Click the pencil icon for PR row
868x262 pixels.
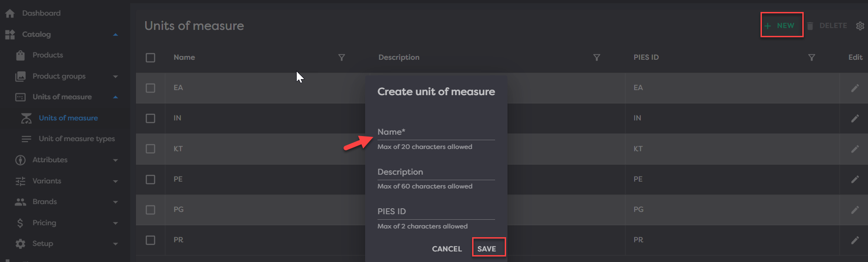click(x=854, y=240)
